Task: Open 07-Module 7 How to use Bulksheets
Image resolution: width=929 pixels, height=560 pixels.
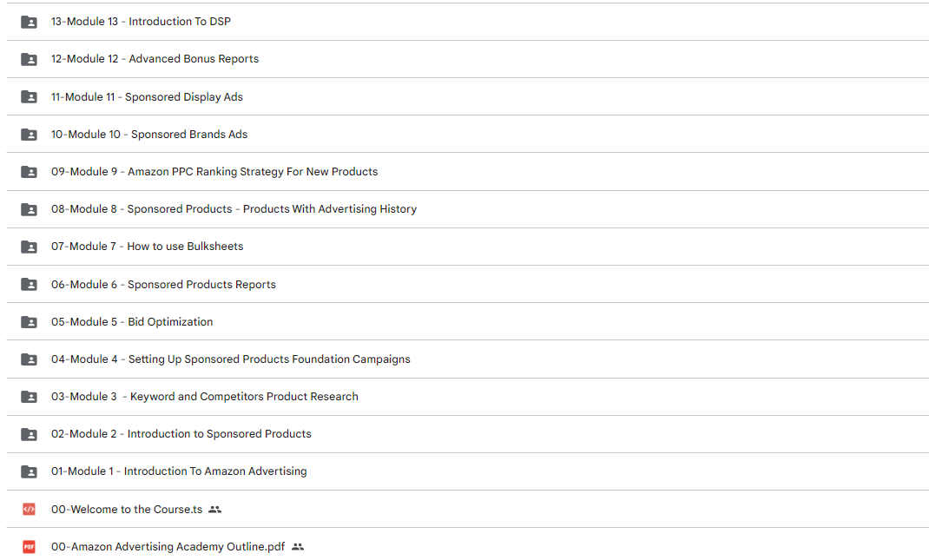Action: pos(147,247)
